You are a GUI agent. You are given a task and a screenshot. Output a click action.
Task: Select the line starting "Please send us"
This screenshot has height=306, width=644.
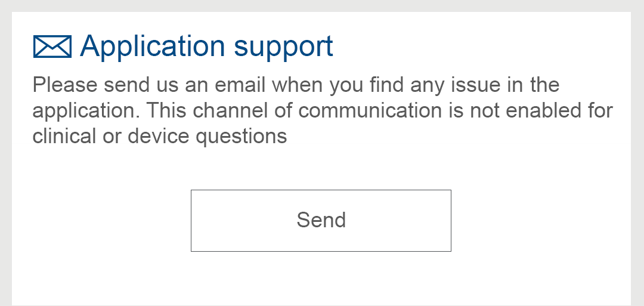[296, 85]
